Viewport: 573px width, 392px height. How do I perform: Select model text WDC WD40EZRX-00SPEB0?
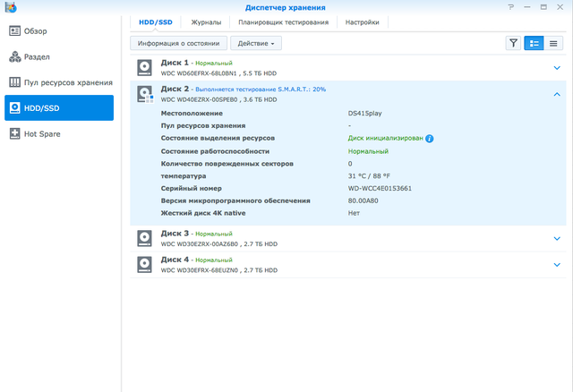point(199,99)
